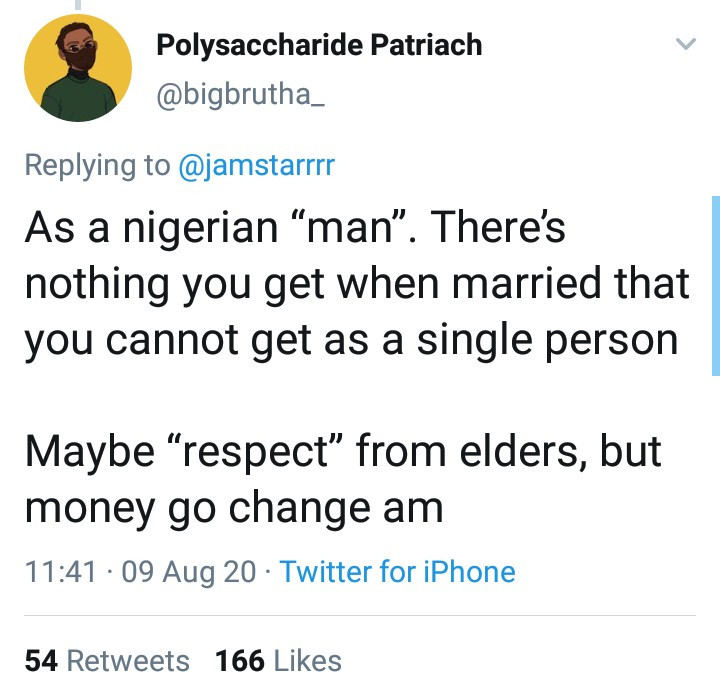This screenshot has width=720, height=693.
Task: Click the line money go change am
Action: click(234, 509)
